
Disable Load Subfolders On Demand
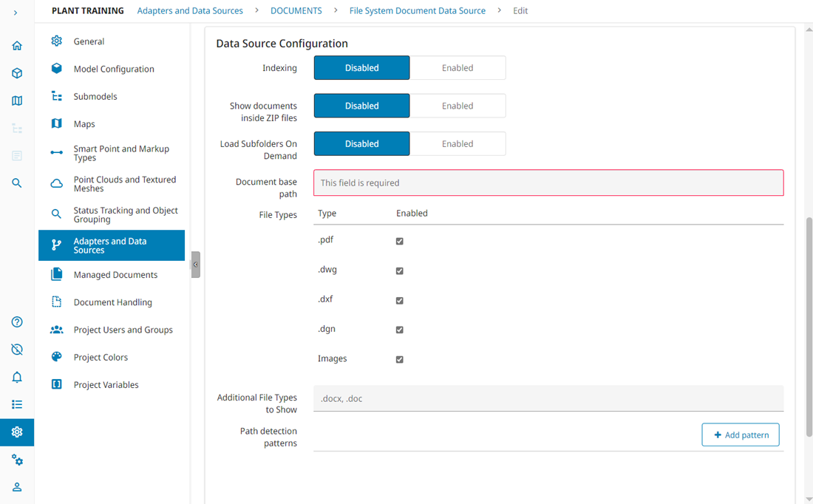pyautogui.click(x=362, y=143)
